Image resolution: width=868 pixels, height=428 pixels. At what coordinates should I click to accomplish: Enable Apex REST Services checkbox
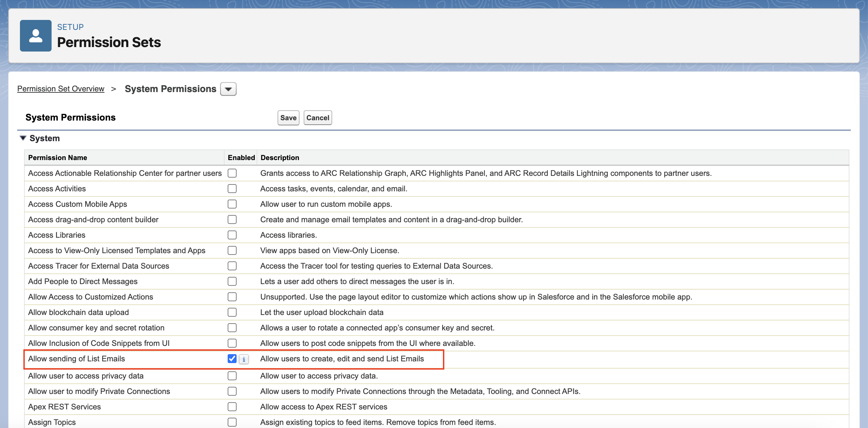pos(232,407)
